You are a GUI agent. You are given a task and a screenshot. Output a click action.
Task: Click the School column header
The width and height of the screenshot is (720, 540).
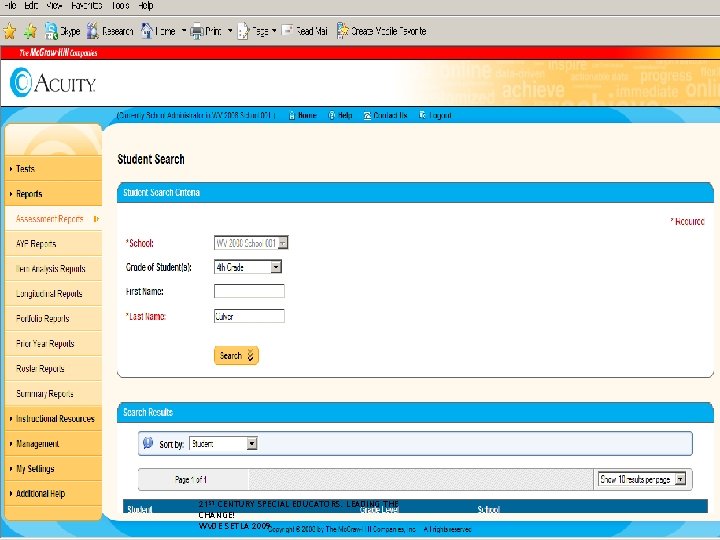[489, 509]
